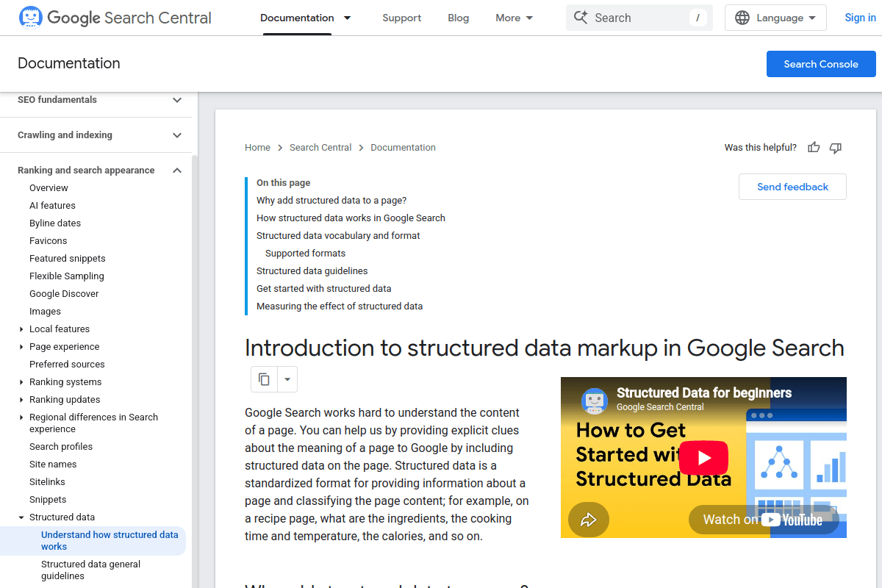This screenshot has height=588, width=882.
Task: Open copy options dropdown arrow next to copy icon
Action: (287, 379)
